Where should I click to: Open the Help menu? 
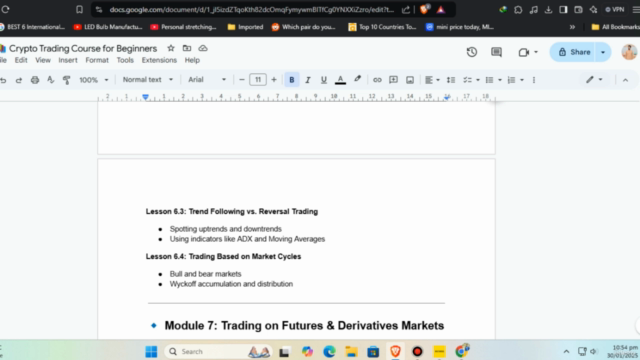192,60
